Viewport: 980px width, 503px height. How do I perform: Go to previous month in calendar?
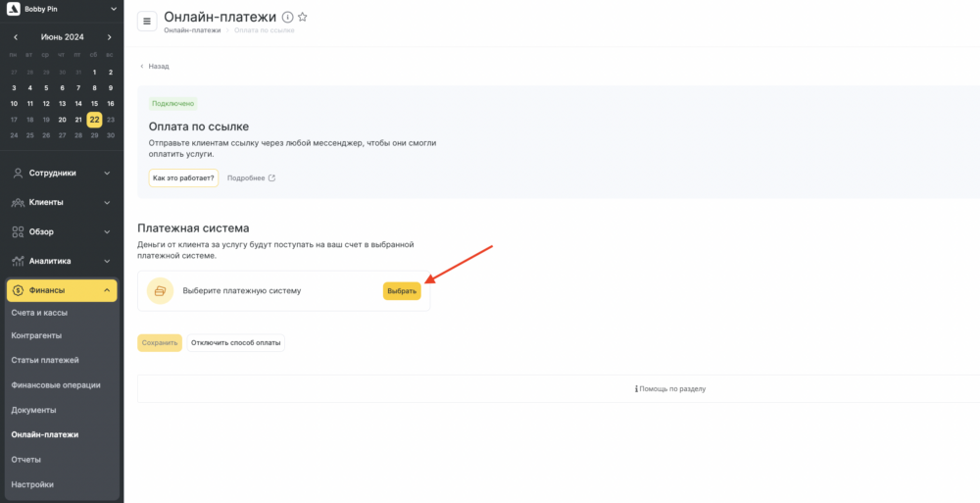coord(16,37)
